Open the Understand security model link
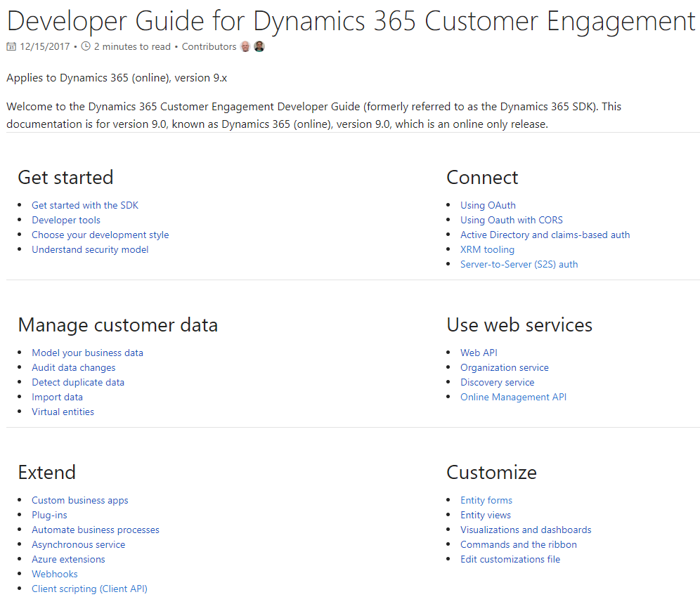This screenshot has width=700, height=604. click(x=90, y=249)
